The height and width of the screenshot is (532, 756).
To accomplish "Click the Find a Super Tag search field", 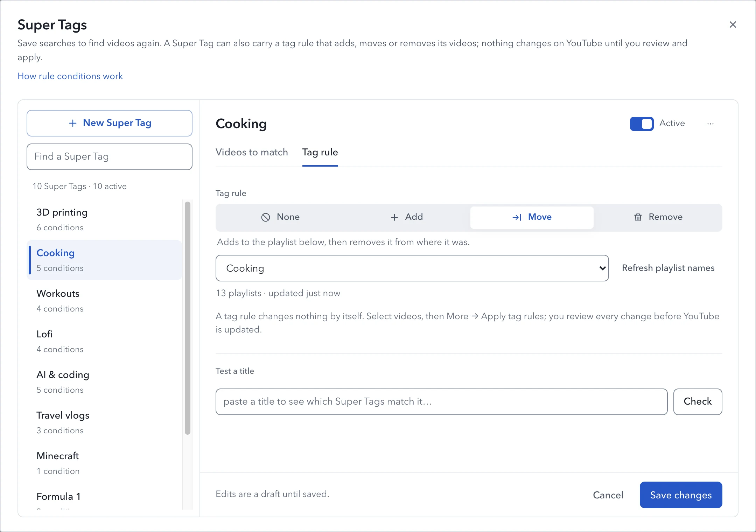I will (110, 157).
